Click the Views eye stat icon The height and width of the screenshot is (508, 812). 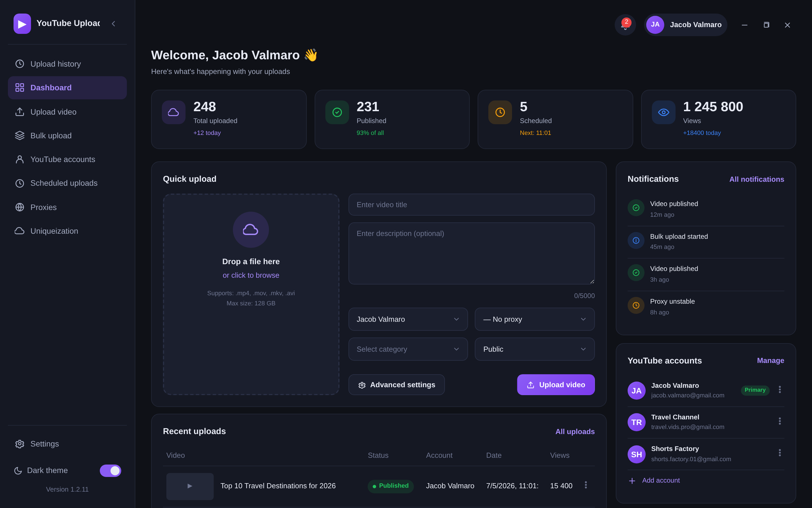[663, 112]
